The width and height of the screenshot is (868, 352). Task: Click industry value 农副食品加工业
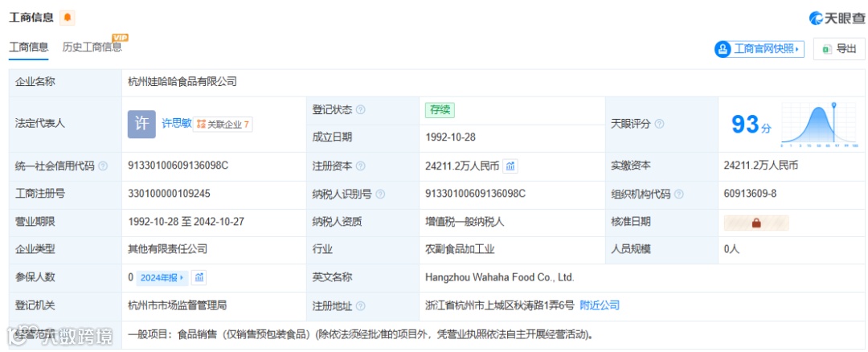coord(460,249)
